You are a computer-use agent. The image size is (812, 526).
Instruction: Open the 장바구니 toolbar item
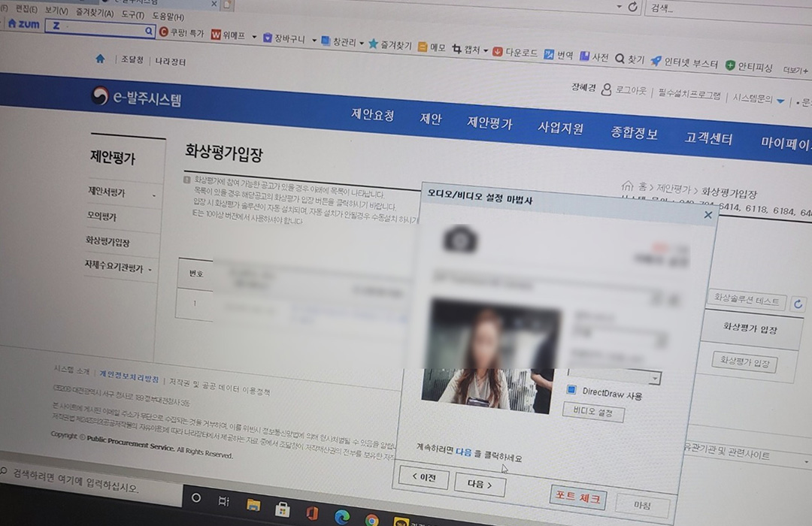point(284,38)
